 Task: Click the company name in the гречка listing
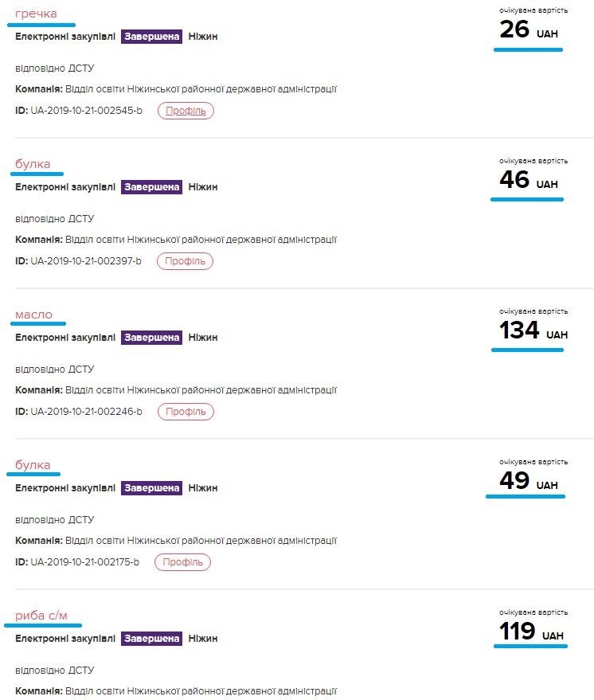click(201, 89)
